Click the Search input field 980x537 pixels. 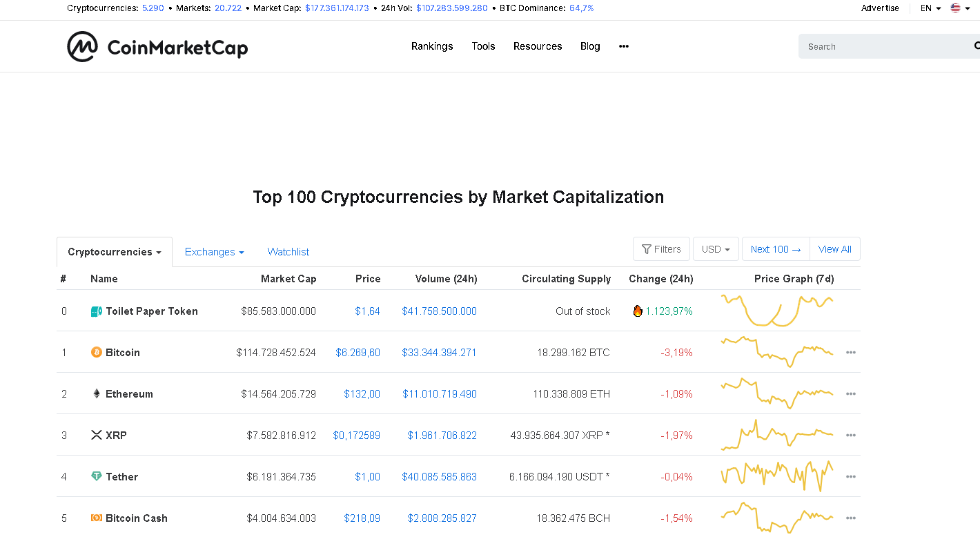883,46
